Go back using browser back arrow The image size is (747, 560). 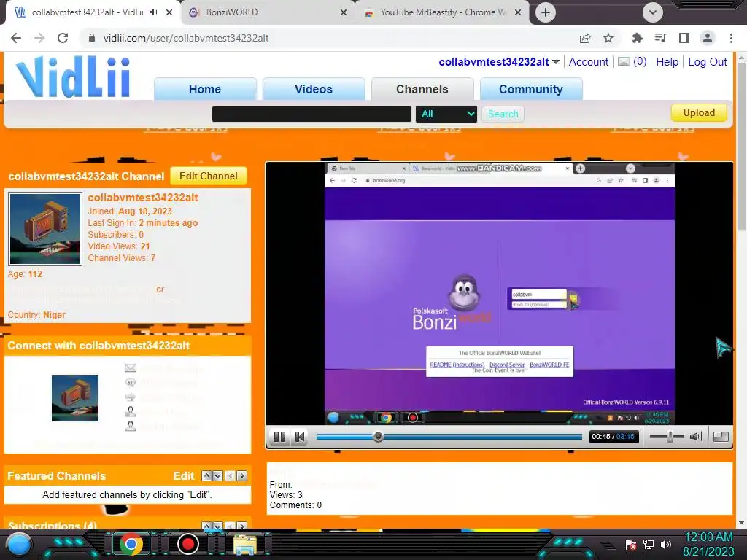[16, 38]
